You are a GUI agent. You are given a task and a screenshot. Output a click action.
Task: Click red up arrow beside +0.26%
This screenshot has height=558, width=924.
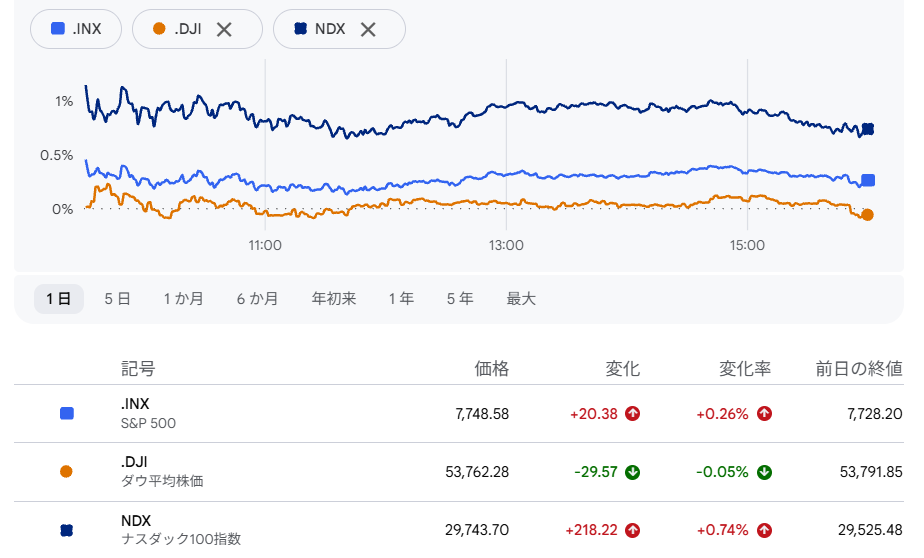click(x=764, y=414)
